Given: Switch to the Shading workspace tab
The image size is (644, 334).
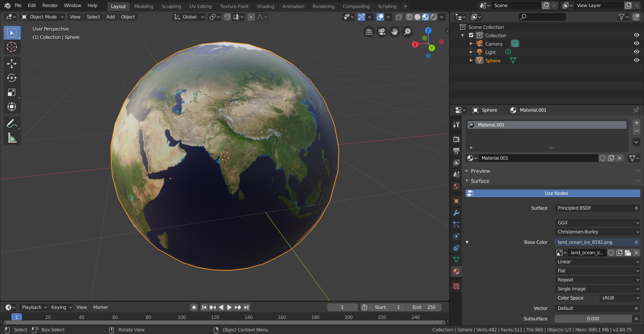Looking at the screenshot, I should tap(265, 6).
